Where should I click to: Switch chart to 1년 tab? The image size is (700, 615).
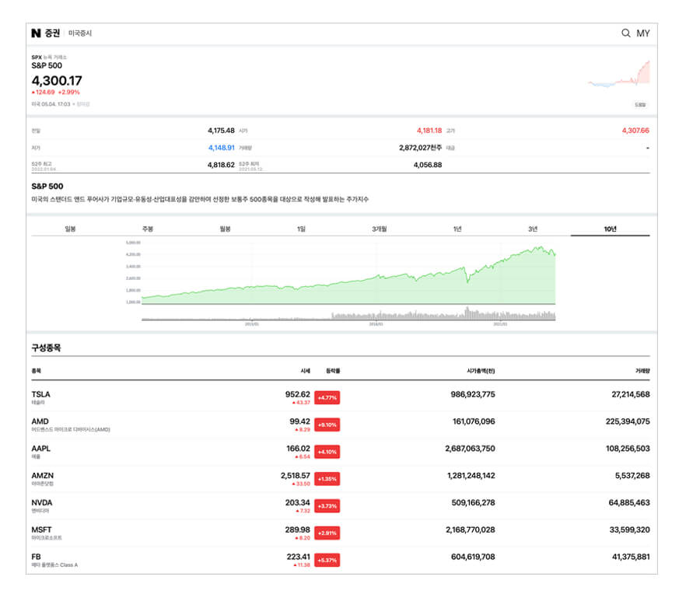point(457,229)
